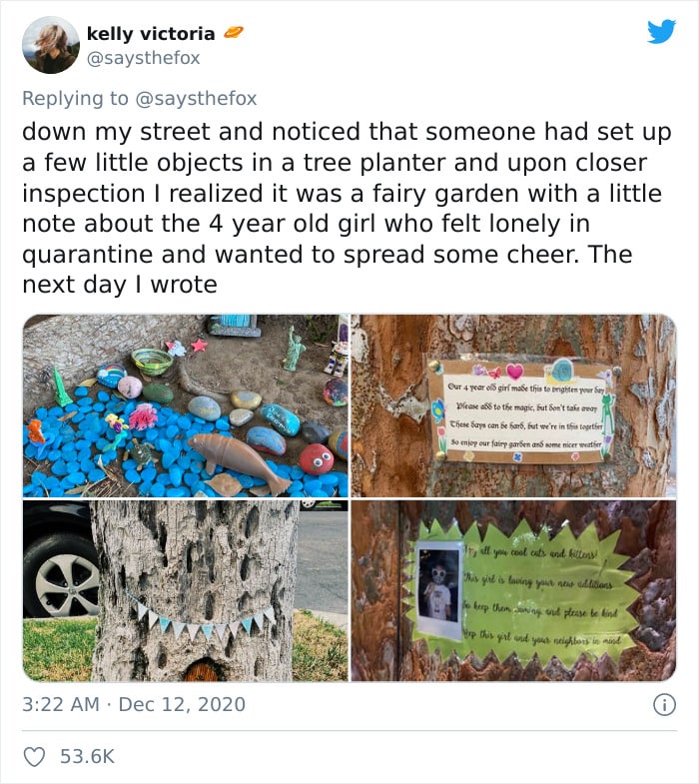Follow the Replying to @saysthefox mention
This screenshot has height=784, width=699.
point(196,99)
